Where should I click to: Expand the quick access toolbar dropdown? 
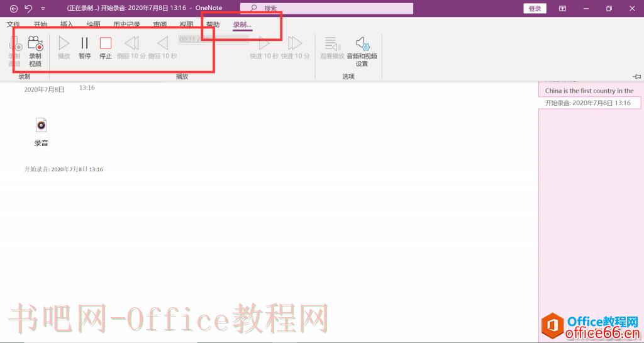43,8
